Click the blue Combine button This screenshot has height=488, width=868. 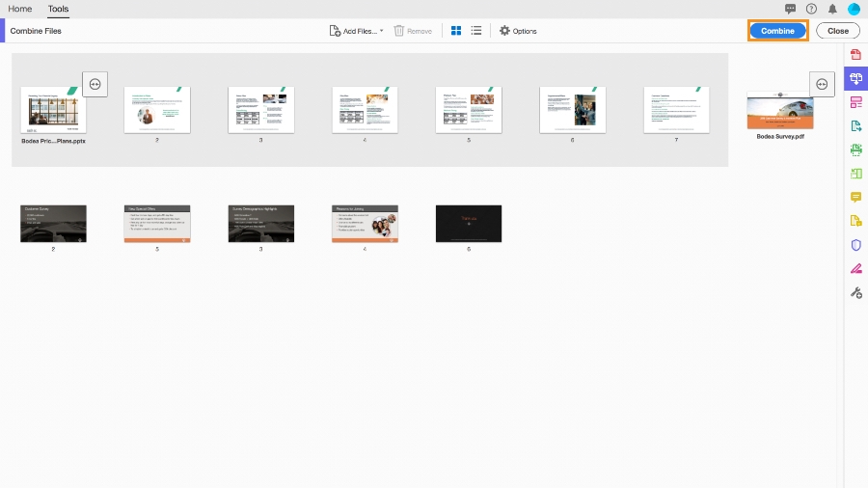coord(777,31)
